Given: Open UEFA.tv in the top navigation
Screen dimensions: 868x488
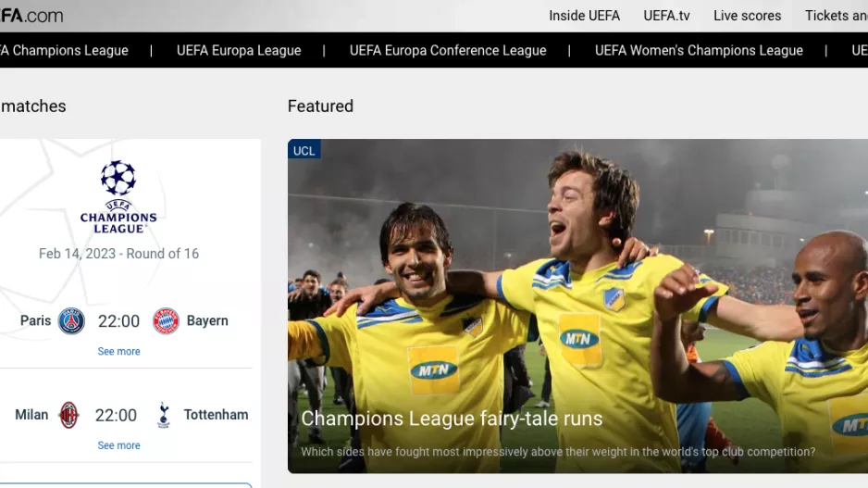Looking at the screenshot, I should 666,16.
